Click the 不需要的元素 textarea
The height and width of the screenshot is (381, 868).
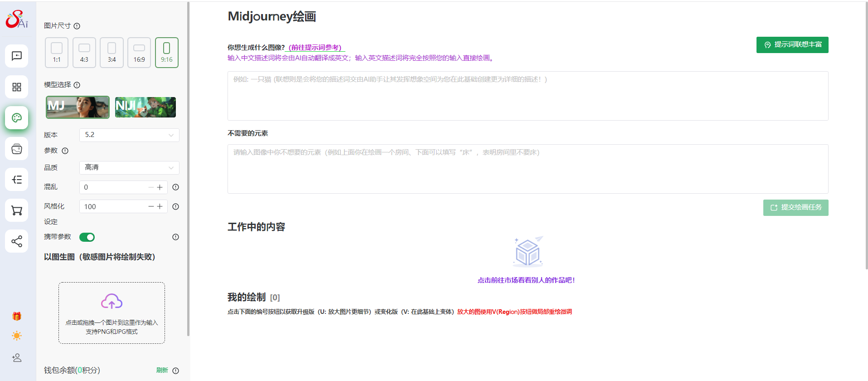pos(528,169)
